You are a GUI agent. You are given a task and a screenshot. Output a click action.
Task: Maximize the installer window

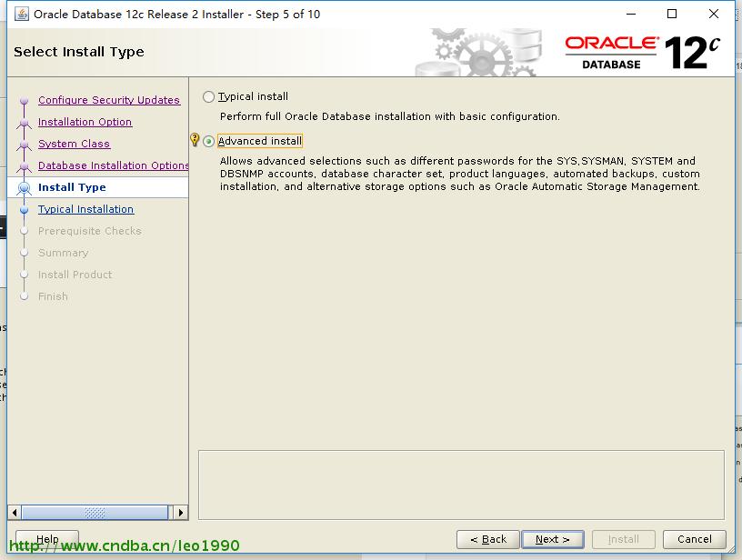click(x=671, y=15)
